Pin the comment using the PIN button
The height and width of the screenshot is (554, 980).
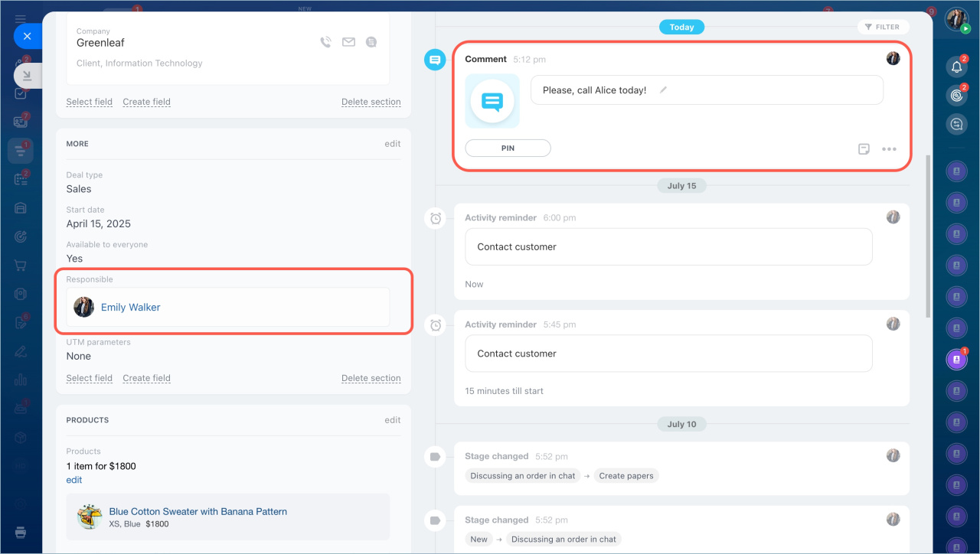[x=508, y=148]
